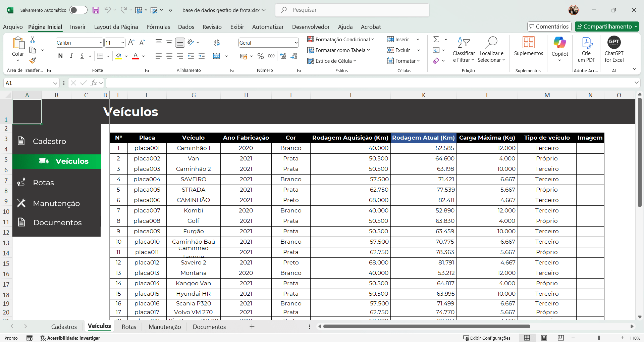
Task: Open Formatação Condicional dropdown
Action: point(341,40)
